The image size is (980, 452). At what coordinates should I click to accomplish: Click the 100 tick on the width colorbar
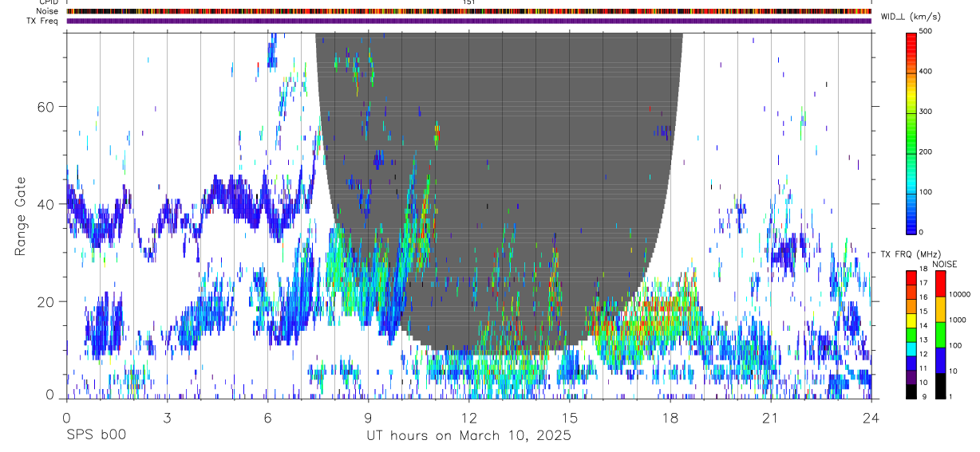coord(927,192)
